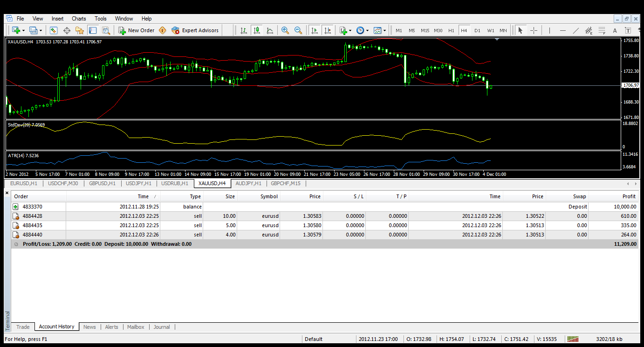The width and height of the screenshot is (644, 347).
Task: Switch timeframe to M15
Action: tap(425, 30)
